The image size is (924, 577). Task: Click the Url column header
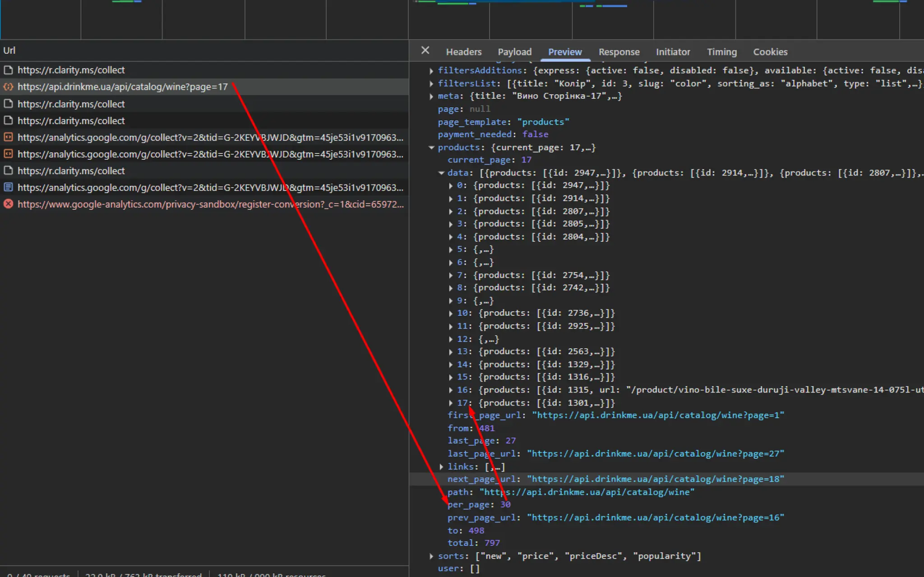[x=9, y=51]
